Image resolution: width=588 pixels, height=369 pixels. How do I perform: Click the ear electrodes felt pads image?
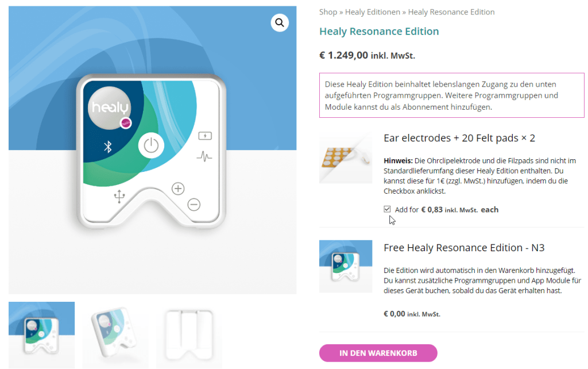coord(345,157)
